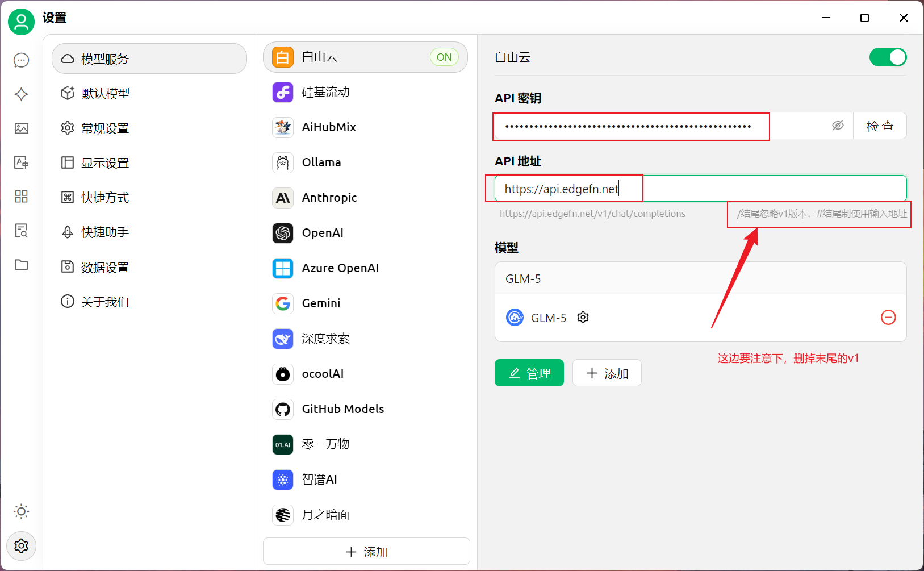This screenshot has height=571, width=924.
Task: Click the API 地址 input field
Action: coord(700,189)
